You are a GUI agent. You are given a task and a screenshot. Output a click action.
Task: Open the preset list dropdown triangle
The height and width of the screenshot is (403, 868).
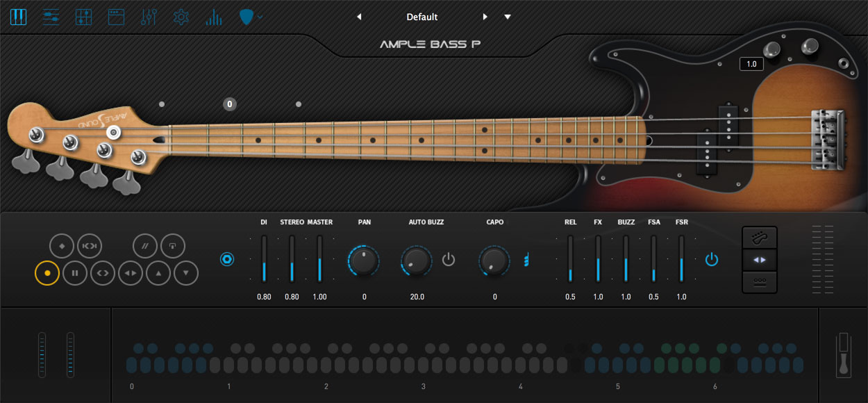pos(508,17)
